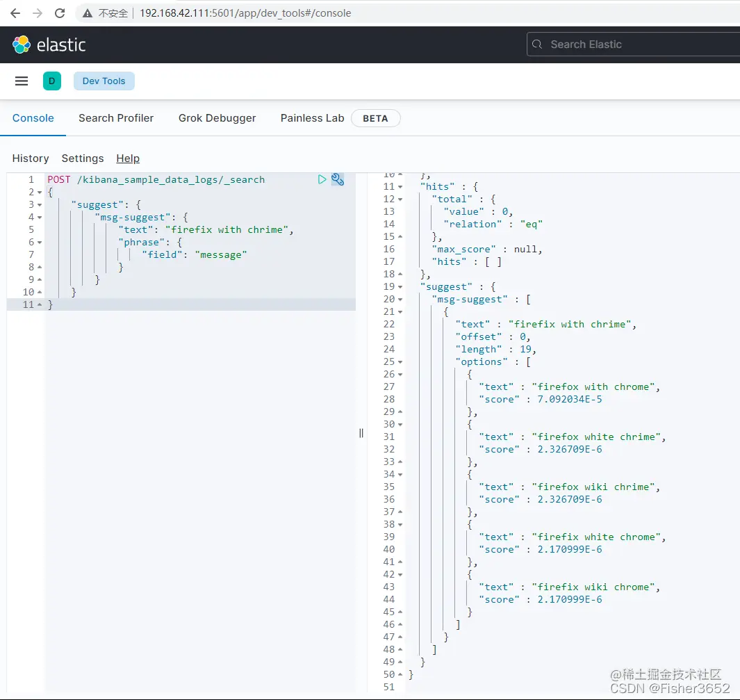
Task: Click the search magnifier icon
Action: click(x=537, y=44)
